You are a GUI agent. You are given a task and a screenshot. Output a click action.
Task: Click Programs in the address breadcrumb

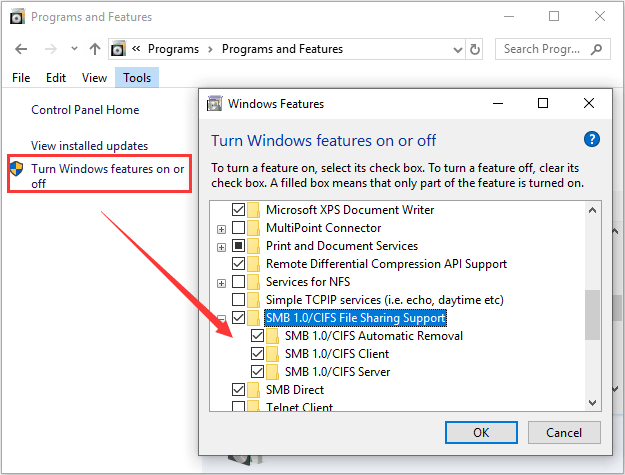[173, 49]
